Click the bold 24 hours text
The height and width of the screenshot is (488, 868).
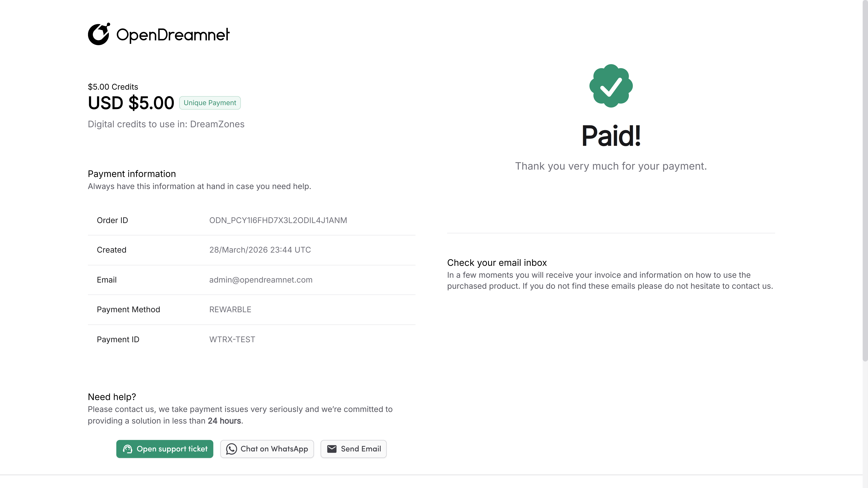coord(224,421)
